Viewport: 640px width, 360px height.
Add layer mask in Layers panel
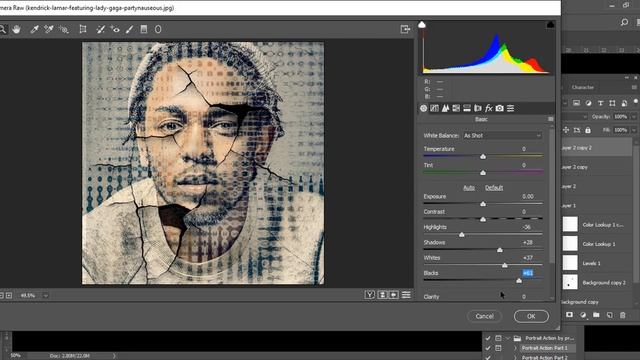569,315
